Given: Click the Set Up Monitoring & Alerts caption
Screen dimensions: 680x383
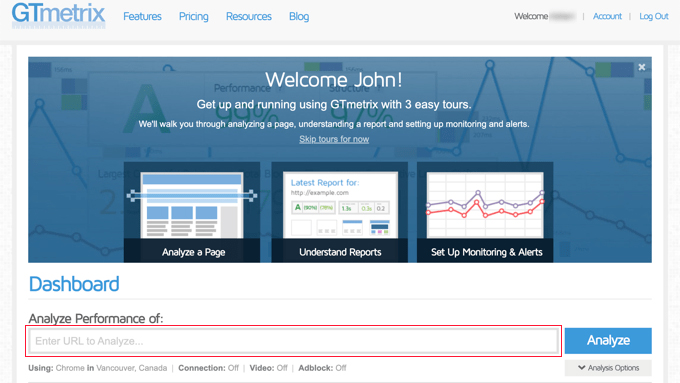Looking at the screenshot, I should pos(487,252).
